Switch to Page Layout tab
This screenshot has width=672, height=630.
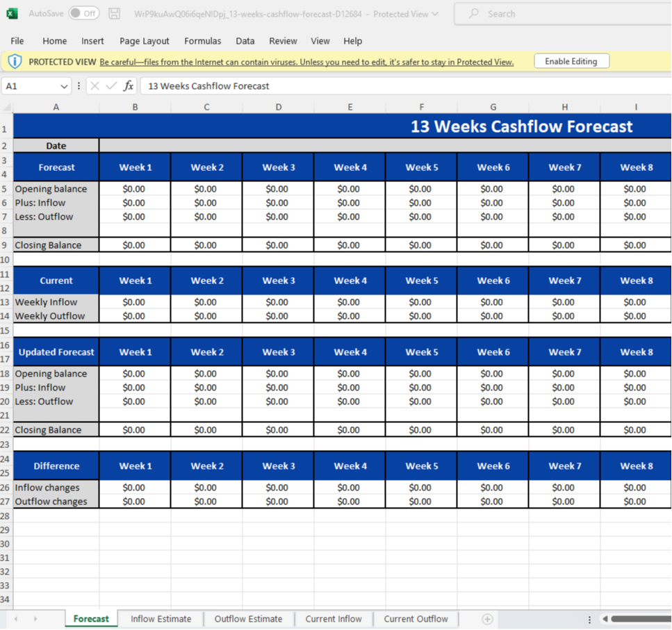[145, 41]
